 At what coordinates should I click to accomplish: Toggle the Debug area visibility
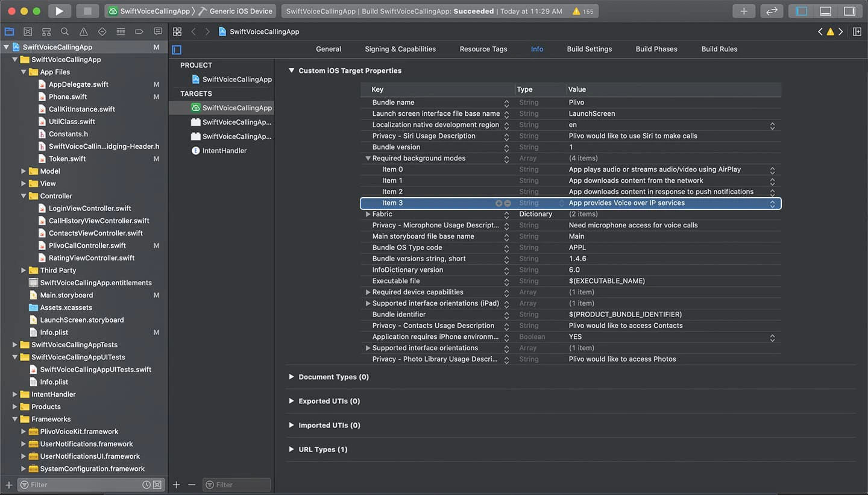pyautogui.click(x=825, y=11)
